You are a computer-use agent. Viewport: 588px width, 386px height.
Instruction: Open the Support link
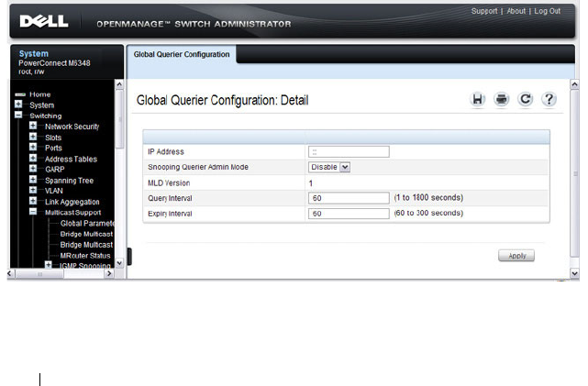click(484, 11)
